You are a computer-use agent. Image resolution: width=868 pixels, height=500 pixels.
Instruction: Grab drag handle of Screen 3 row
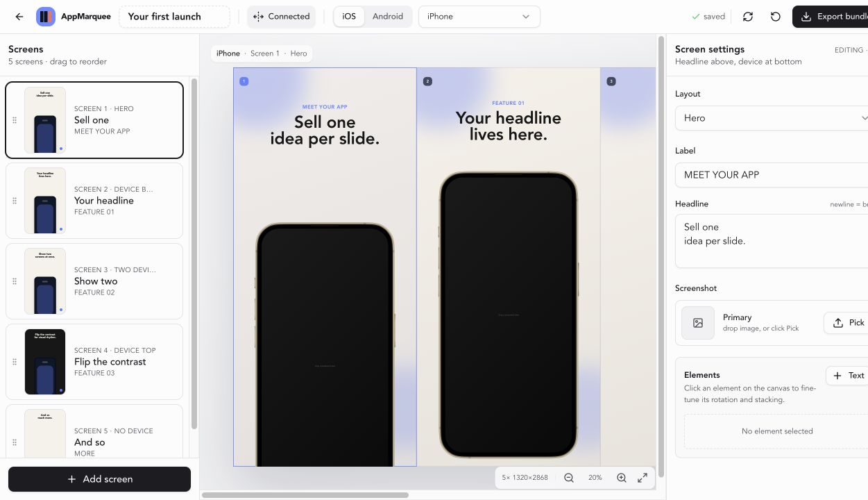(15, 281)
